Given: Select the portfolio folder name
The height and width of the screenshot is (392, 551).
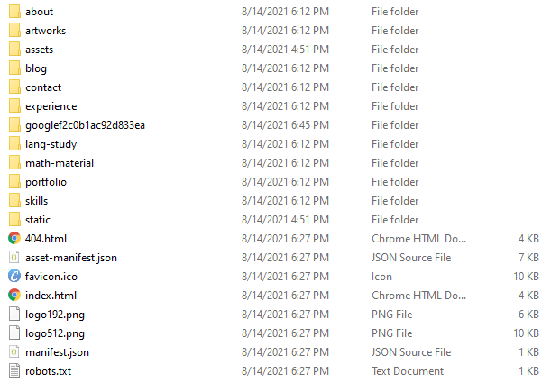Looking at the screenshot, I should click(46, 182).
